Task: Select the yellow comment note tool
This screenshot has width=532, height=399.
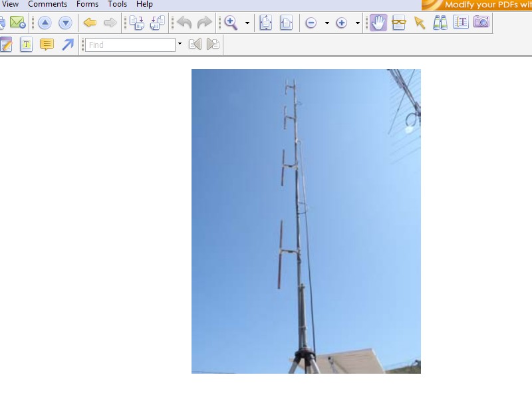Action: tap(47, 45)
